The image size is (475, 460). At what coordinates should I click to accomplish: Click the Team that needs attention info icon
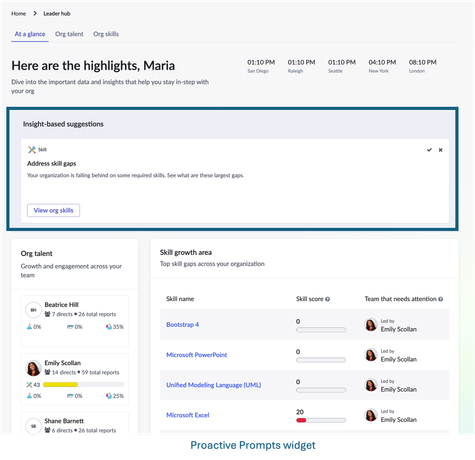(440, 299)
